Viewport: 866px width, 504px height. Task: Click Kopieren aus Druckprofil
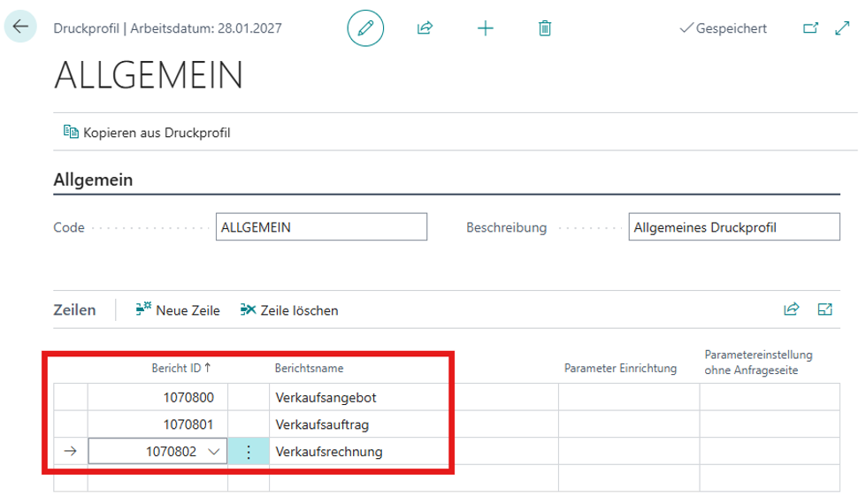[147, 133]
